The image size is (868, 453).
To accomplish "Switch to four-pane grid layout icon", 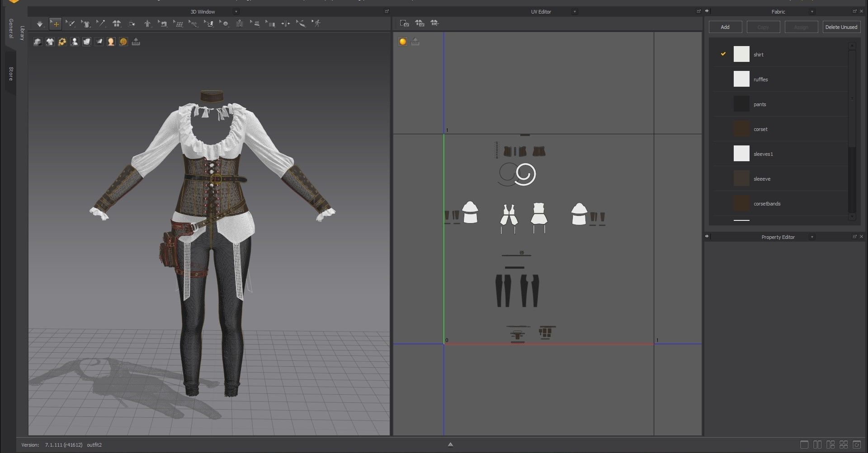I will pos(844,445).
